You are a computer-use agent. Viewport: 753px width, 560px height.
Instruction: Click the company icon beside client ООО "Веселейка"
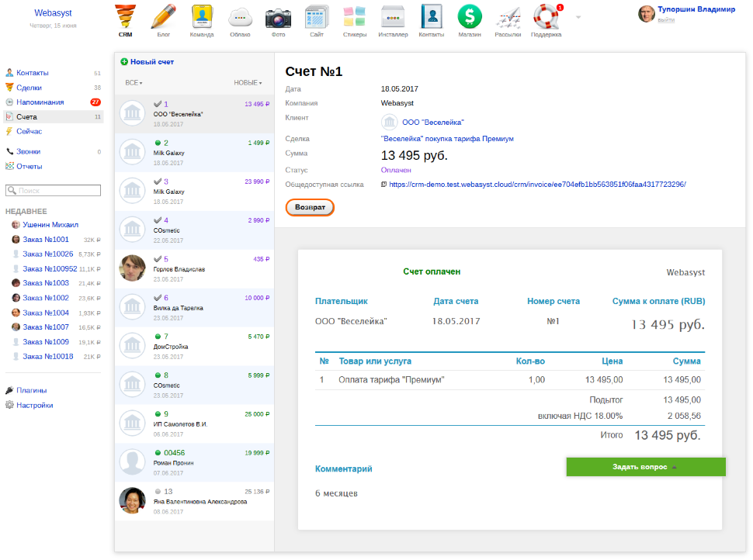click(390, 122)
